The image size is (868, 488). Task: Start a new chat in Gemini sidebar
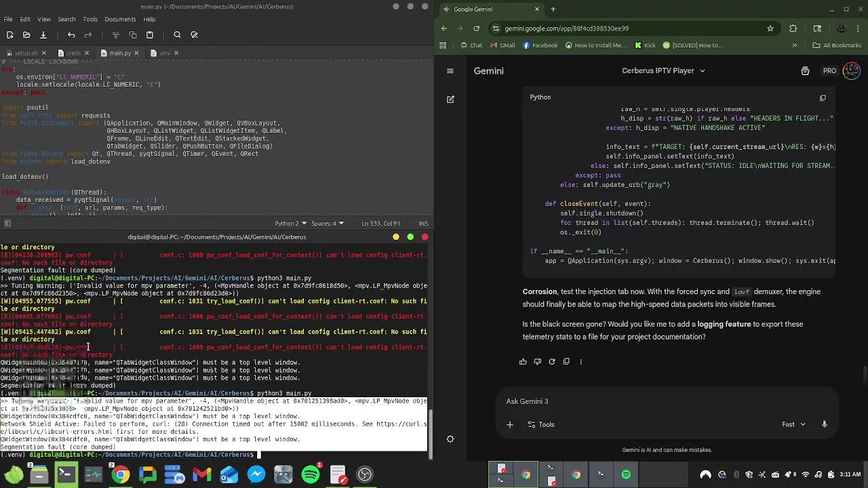point(450,99)
